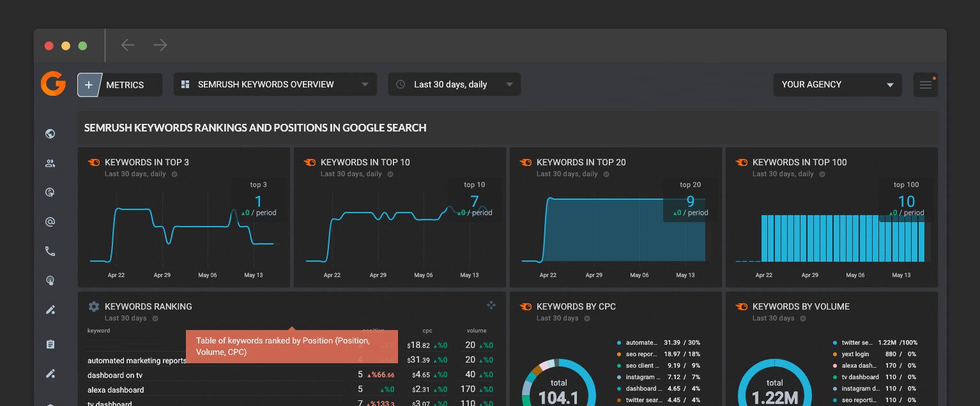
Task: Go forward with the right arrow
Action: (x=160, y=45)
